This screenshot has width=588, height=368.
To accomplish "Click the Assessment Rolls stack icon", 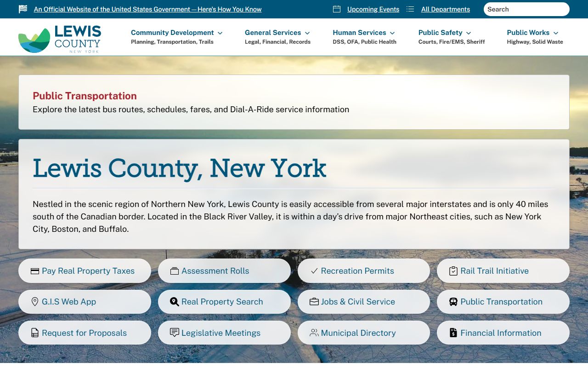I will (174, 271).
